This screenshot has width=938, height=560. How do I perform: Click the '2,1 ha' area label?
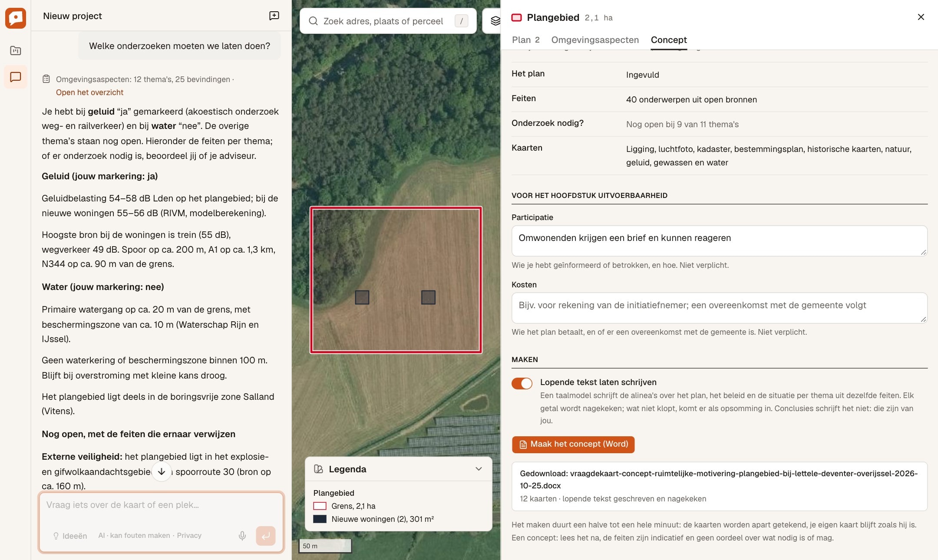(x=598, y=18)
